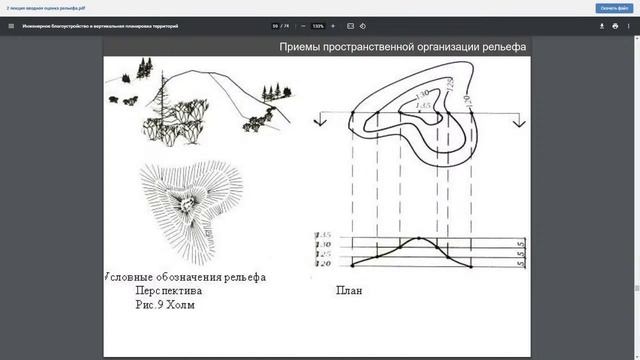Image resolution: width=640 pixels, height=360 pixels.
Task: Open the PDF viewer more-actions menu
Action: 629,26
